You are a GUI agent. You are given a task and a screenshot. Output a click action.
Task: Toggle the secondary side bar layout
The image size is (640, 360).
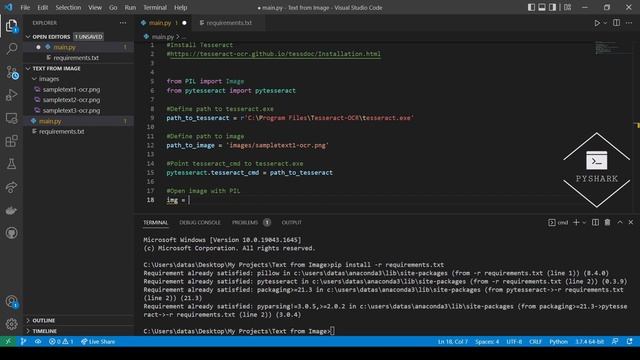tap(552, 7)
